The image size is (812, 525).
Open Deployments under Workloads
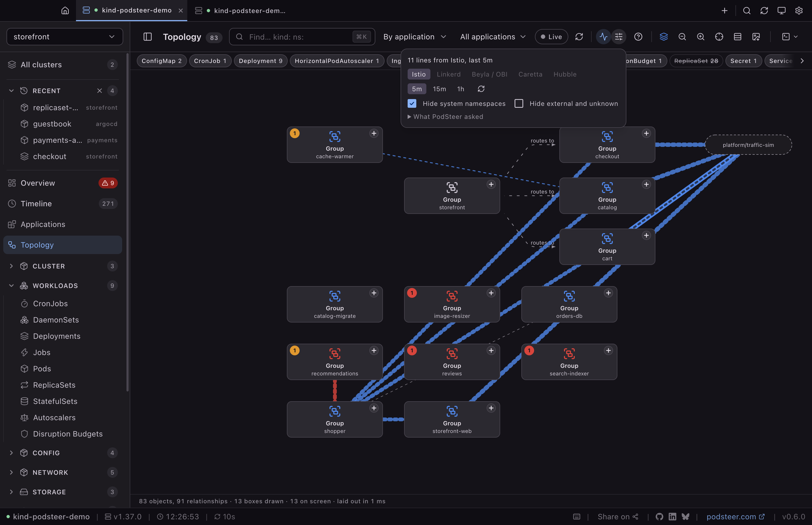[56, 336]
